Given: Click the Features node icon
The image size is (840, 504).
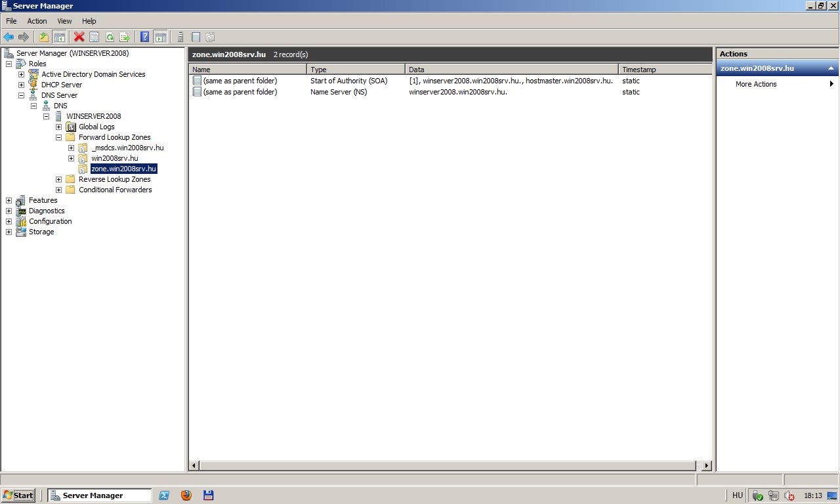Looking at the screenshot, I should (21, 200).
